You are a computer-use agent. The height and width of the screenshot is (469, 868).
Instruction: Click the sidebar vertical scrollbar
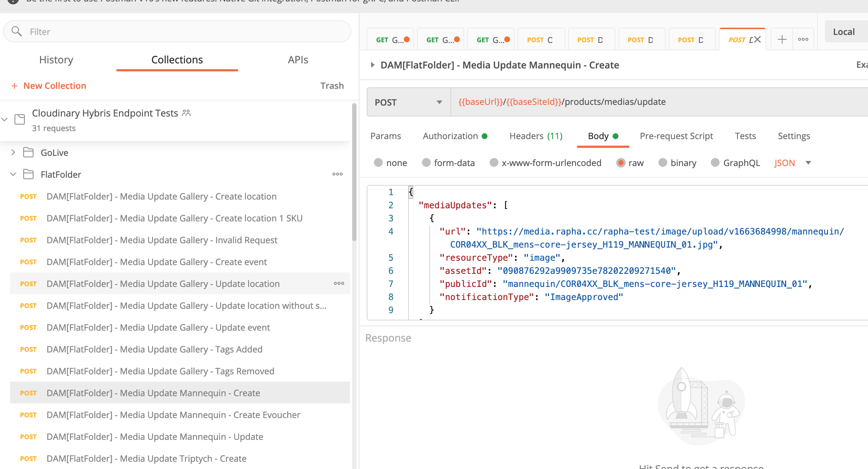pos(354,171)
